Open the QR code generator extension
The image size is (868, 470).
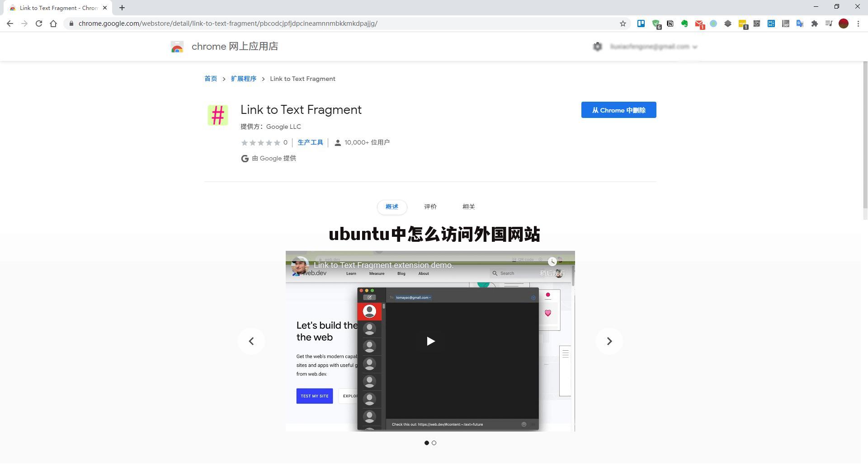(x=756, y=23)
